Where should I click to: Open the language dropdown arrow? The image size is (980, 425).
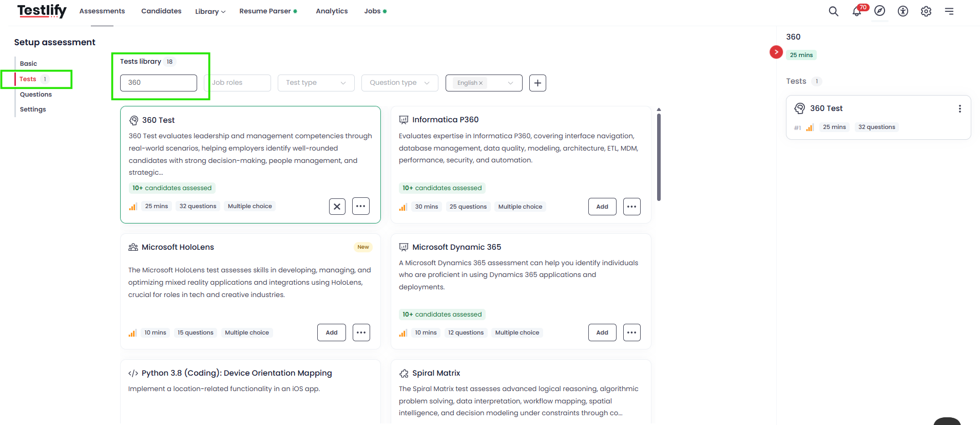510,83
